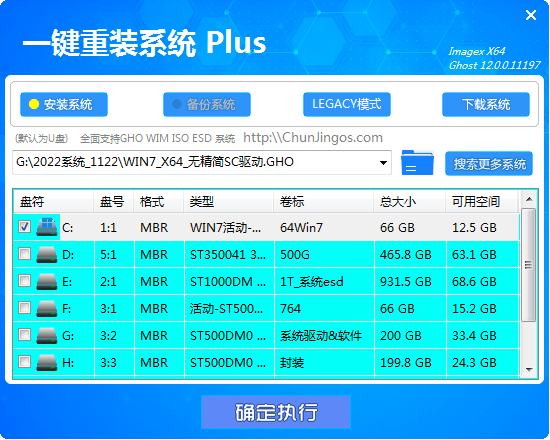
Task: Click the E: disk drive icon
Action: coord(47,282)
